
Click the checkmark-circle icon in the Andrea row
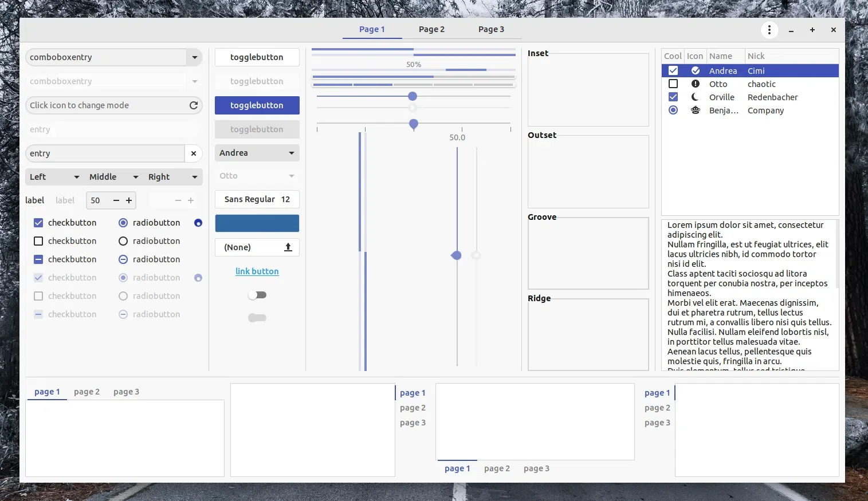(x=696, y=71)
